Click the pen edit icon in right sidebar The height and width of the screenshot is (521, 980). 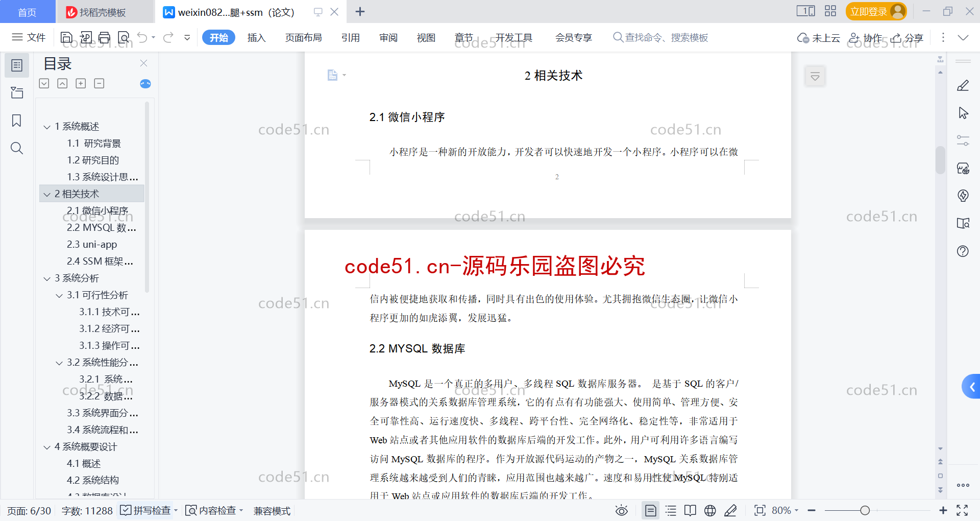pyautogui.click(x=963, y=85)
